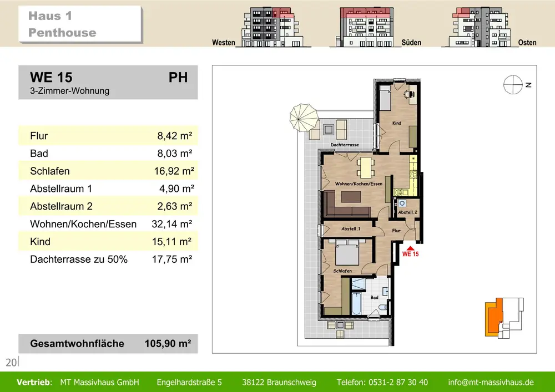
Task: Select the dining table in the living area
Action: click(x=365, y=165)
